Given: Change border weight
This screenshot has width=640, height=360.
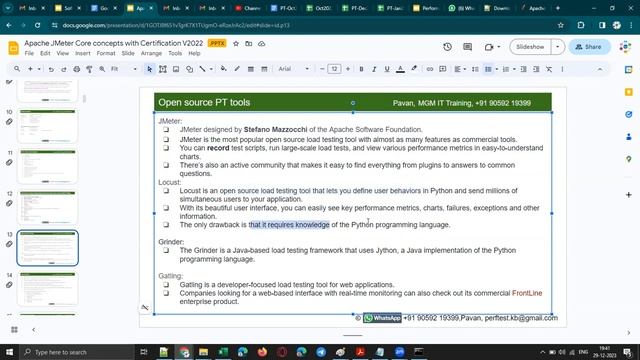Looking at the screenshot, I should click(x=251, y=69).
